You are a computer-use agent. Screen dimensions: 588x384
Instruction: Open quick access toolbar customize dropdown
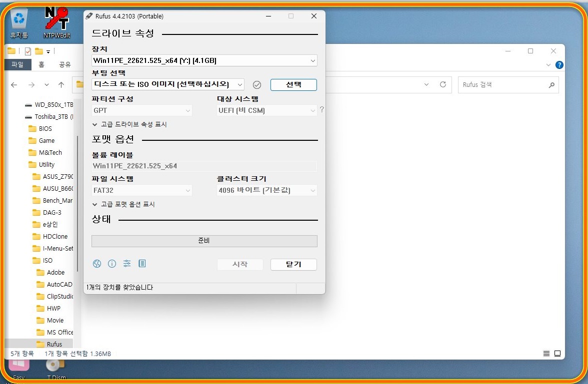pyautogui.click(x=48, y=52)
